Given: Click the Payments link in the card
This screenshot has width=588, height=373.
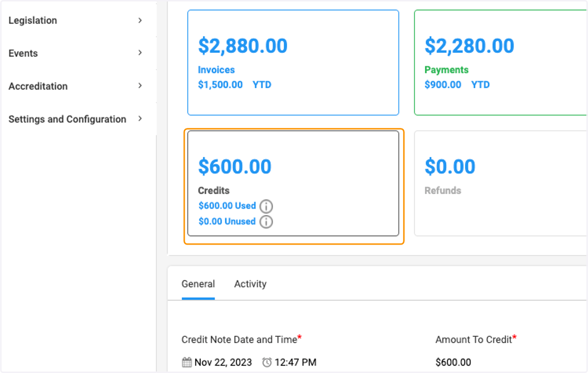Looking at the screenshot, I should [x=446, y=70].
